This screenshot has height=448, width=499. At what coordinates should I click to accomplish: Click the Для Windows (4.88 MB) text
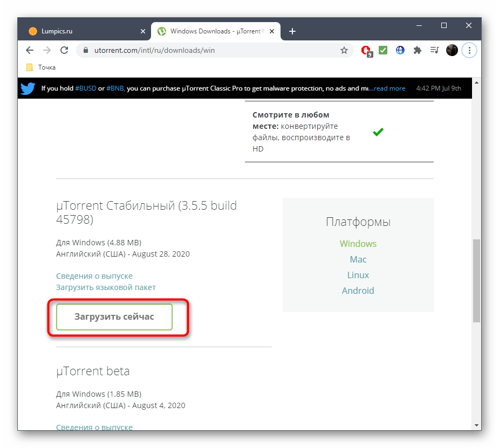pyautogui.click(x=99, y=243)
